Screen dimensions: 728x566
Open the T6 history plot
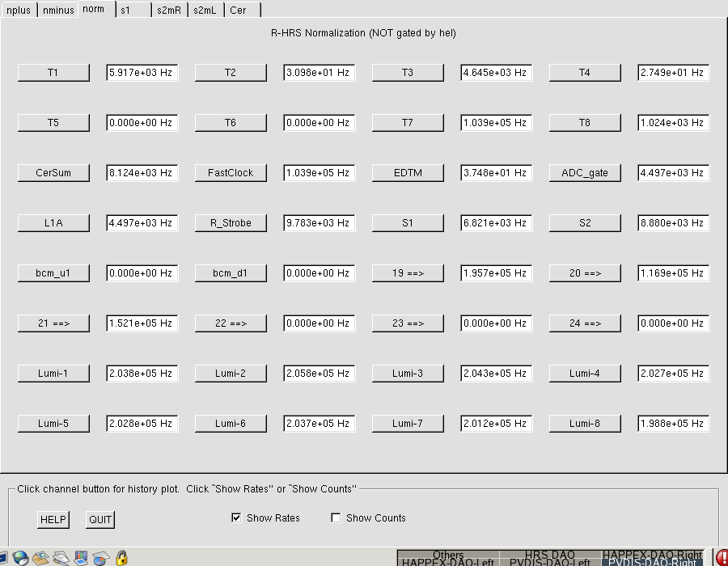pyautogui.click(x=231, y=122)
